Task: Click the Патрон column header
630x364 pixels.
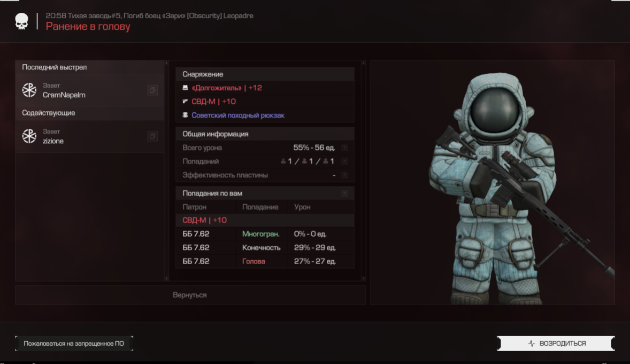Action: click(195, 207)
